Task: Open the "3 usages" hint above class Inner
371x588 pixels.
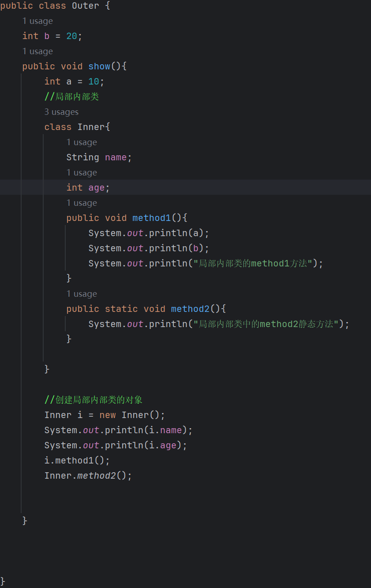Action: [x=61, y=112]
